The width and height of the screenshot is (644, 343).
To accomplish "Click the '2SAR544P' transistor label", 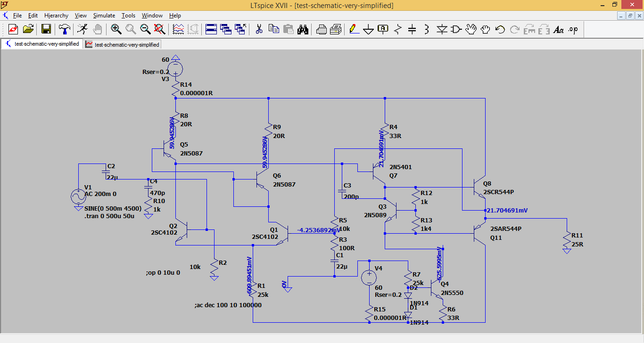I will tap(506, 229).
